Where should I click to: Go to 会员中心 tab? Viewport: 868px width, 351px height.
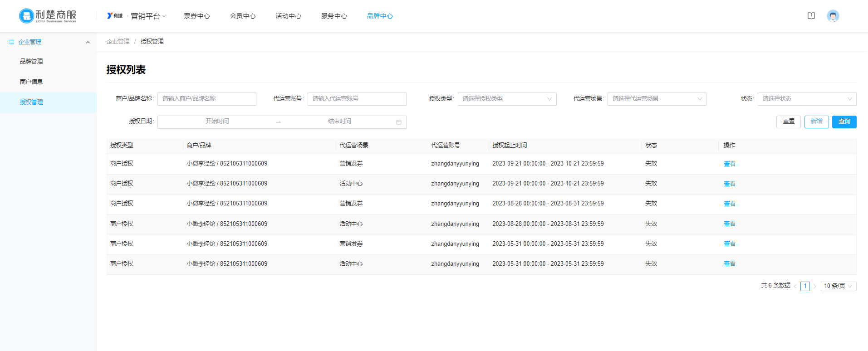pos(243,16)
